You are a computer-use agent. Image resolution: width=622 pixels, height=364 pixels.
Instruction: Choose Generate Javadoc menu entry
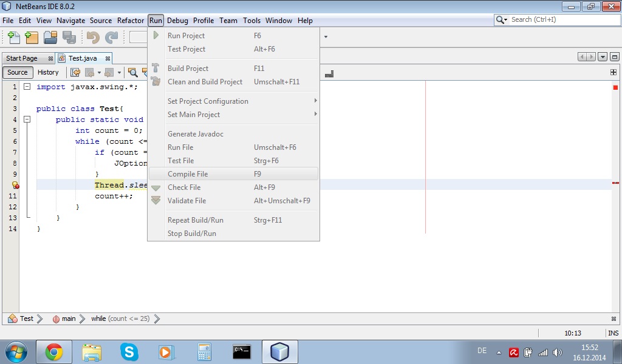click(233, 134)
